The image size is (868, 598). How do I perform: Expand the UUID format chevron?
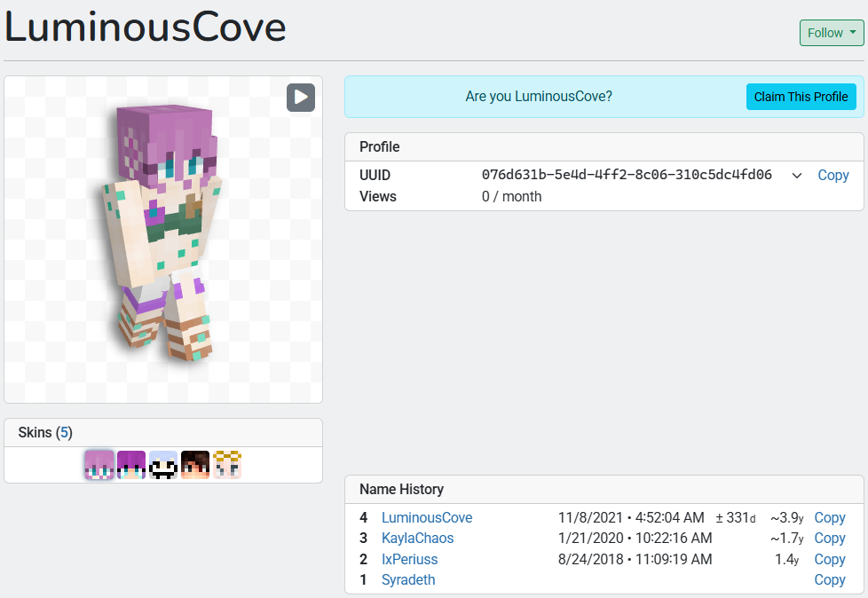coord(797,176)
